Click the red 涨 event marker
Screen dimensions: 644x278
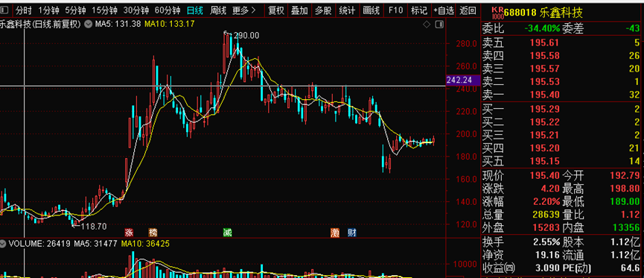pyautogui.click(x=129, y=233)
